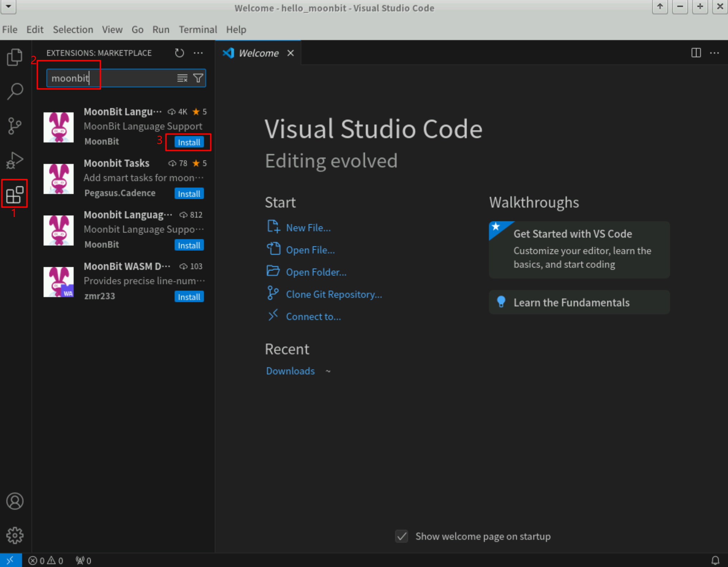728x567 pixels.
Task: Open the Terminal menu
Action: [198, 29]
